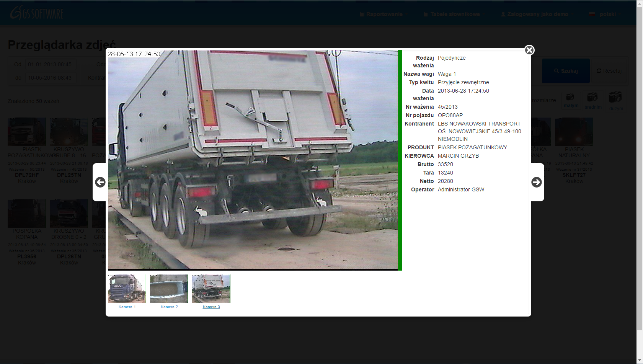
Task: Click the Od start date field
Action: click(50, 64)
